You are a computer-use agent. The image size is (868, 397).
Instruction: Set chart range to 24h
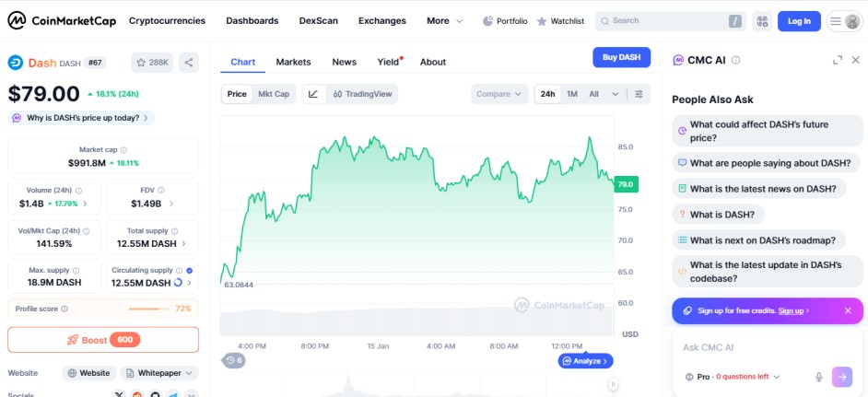[x=547, y=94]
